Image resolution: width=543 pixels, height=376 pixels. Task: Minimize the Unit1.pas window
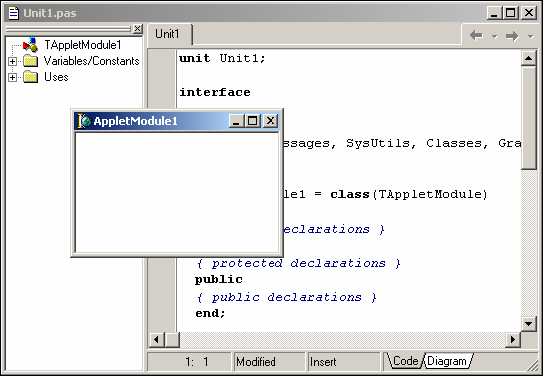coord(494,13)
